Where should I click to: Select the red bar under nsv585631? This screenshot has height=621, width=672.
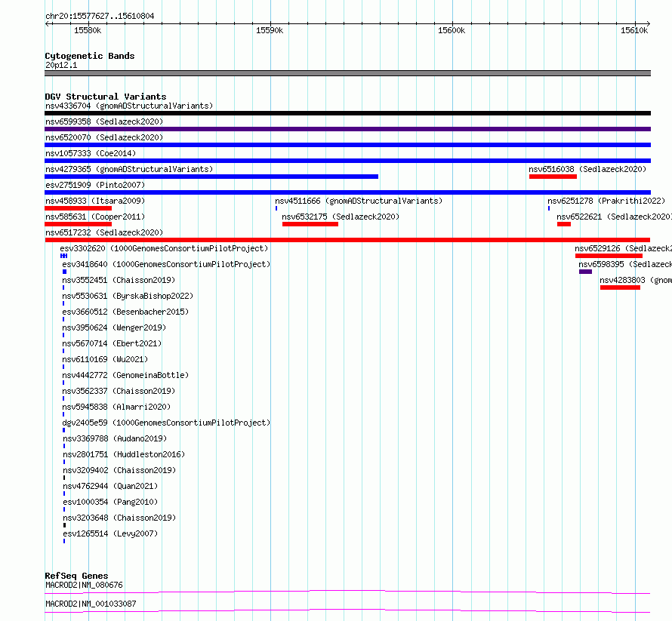coord(78,224)
